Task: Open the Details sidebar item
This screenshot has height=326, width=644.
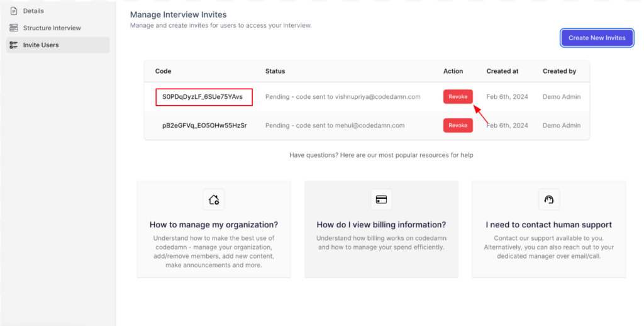Action: pos(58,11)
